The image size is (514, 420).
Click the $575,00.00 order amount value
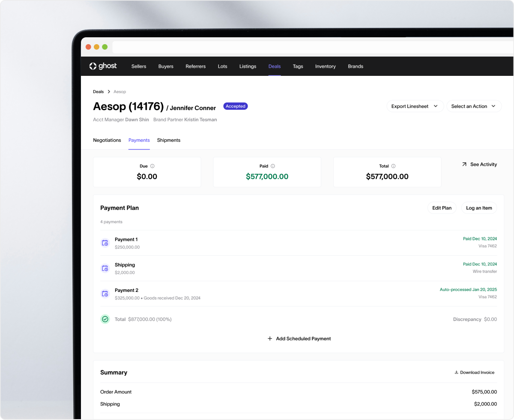click(484, 392)
